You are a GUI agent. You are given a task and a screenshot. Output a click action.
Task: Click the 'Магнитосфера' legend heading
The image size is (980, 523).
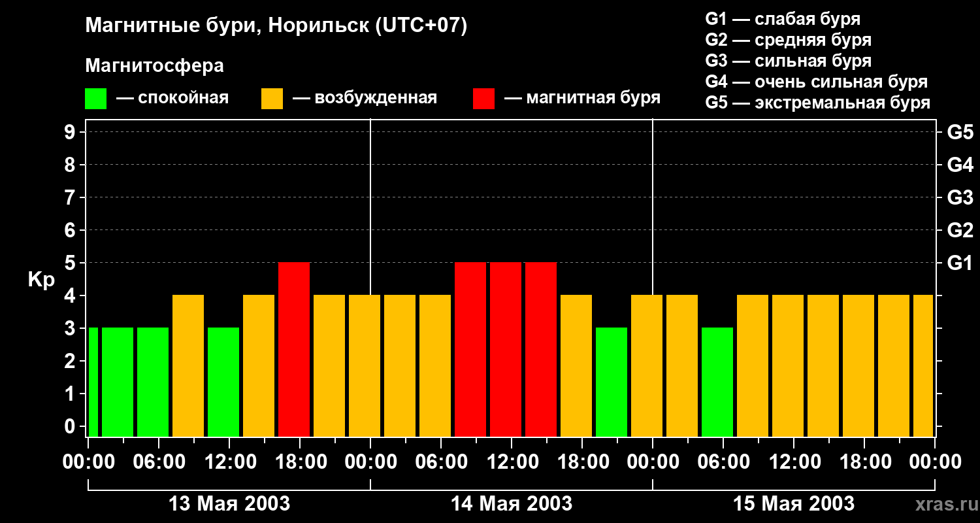tap(154, 66)
